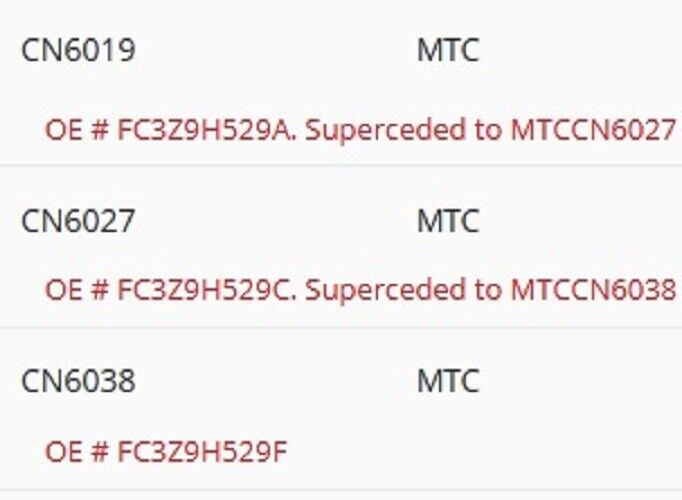Click 'Superceded to MTCCN6027' reference
The width and height of the screenshot is (682, 500).
point(490,130)
